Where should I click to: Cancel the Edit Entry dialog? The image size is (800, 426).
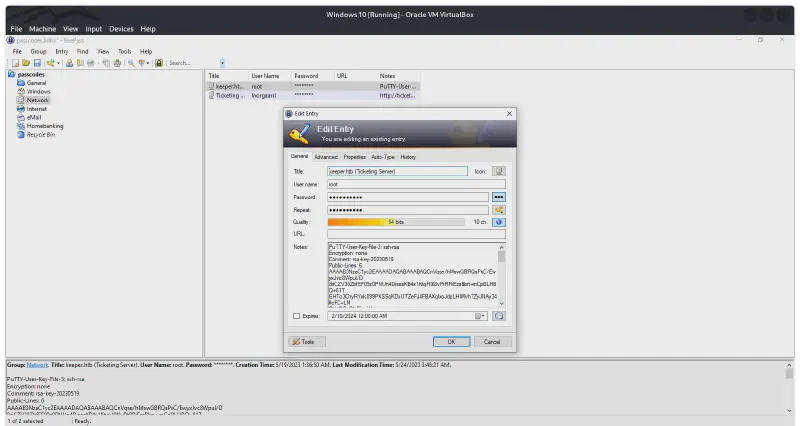(491, 341)
